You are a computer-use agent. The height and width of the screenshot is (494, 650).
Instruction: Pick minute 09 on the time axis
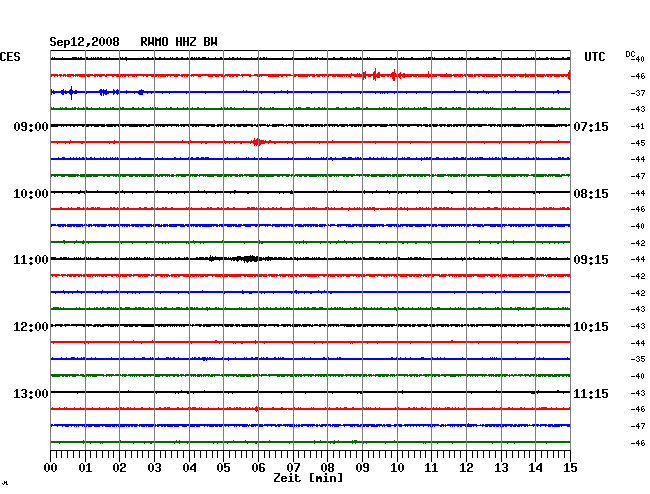(362, 467)
